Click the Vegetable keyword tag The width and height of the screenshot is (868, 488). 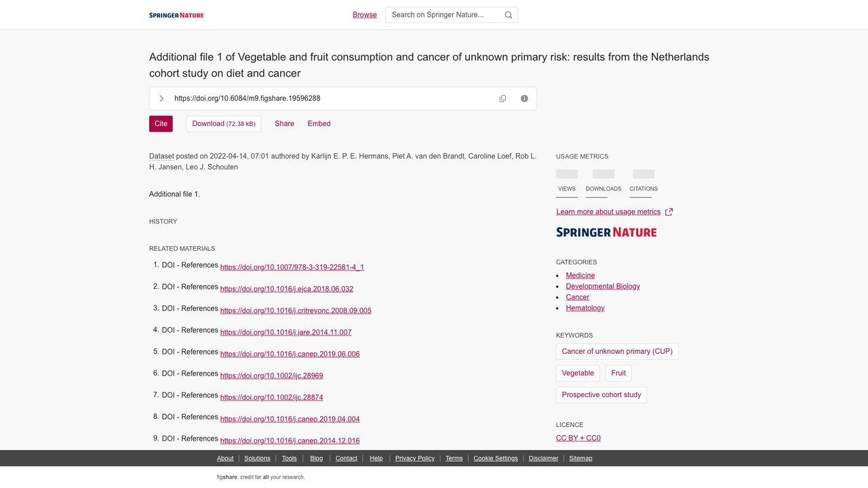click(x=578, y=373)
